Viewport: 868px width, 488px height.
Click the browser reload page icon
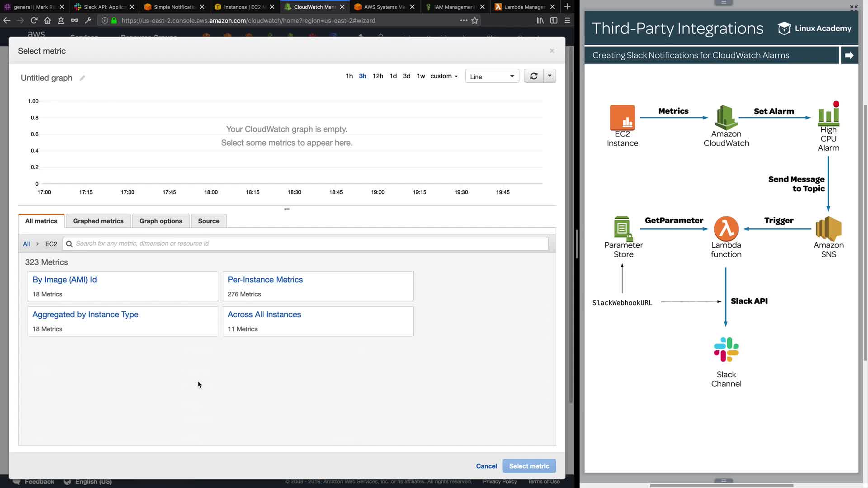tap(34, 20)
